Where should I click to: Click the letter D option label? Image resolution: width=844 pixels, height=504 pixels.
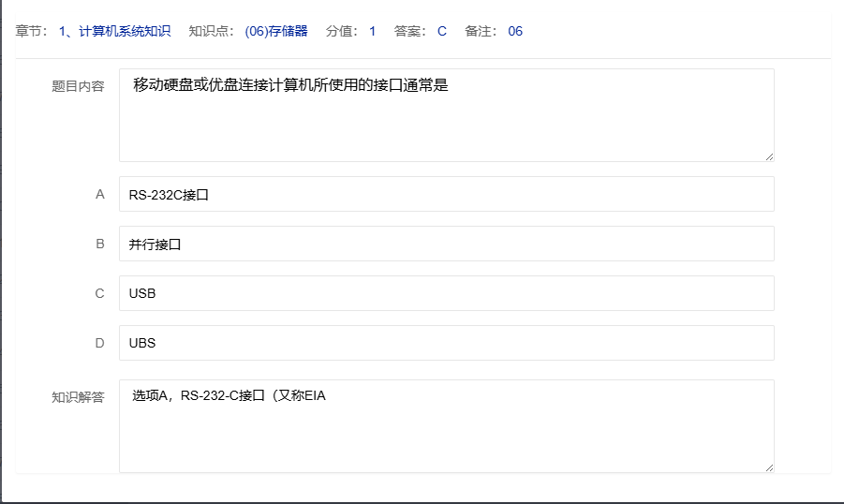pos(99,343)
